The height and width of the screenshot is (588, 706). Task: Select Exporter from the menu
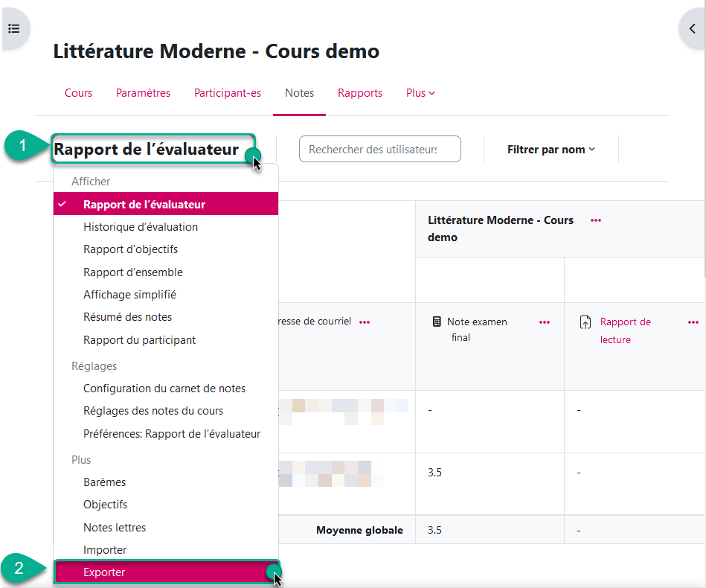(104, 572)
